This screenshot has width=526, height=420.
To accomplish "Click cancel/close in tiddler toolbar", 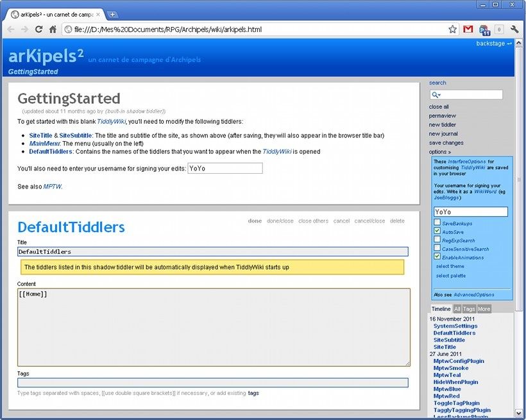I will pos(369,221).
